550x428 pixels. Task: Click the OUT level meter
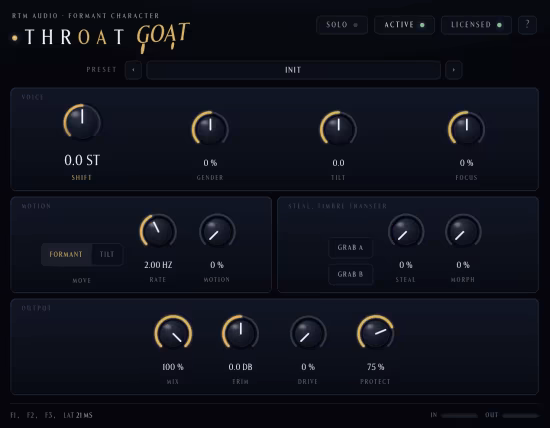pos(521,416)
